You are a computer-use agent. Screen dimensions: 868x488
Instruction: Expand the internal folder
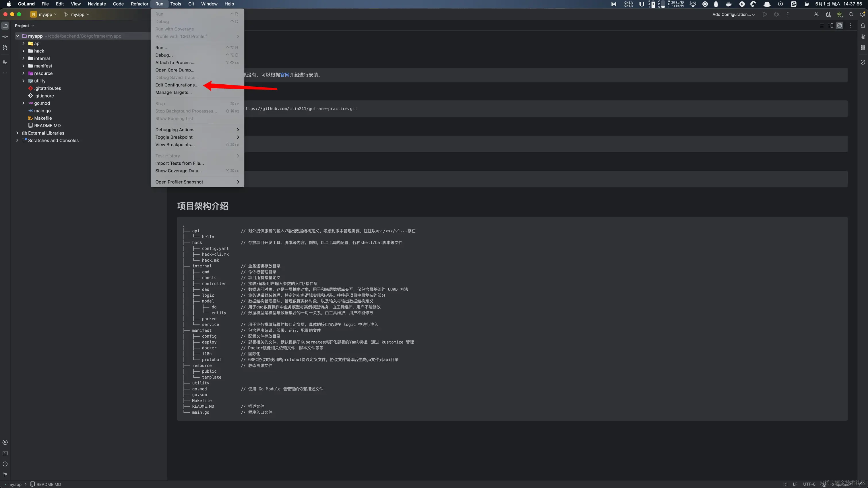point(23,58)
